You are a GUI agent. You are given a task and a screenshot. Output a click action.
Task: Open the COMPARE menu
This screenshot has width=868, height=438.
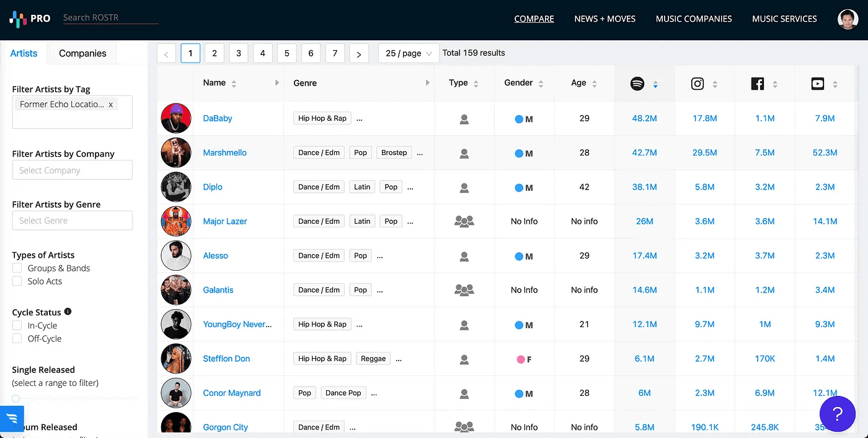534,19
